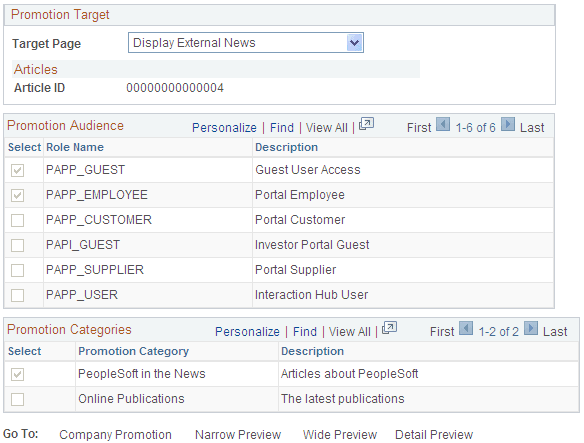The image size is (584, 443).
Task: Click the PAPI_GUEST role name
Action: click(x=83, y=245)
